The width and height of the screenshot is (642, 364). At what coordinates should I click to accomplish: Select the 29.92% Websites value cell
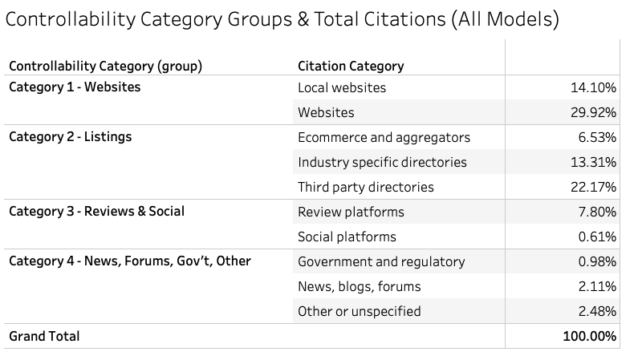pyautogui.click(x=591, y=112)
